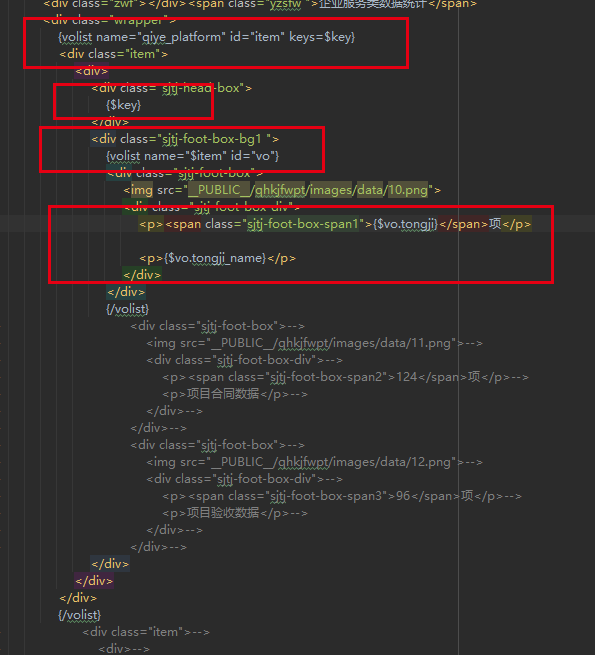
Task: Click the commented 项目合同数据 paragraph
Action: point(235,394)
